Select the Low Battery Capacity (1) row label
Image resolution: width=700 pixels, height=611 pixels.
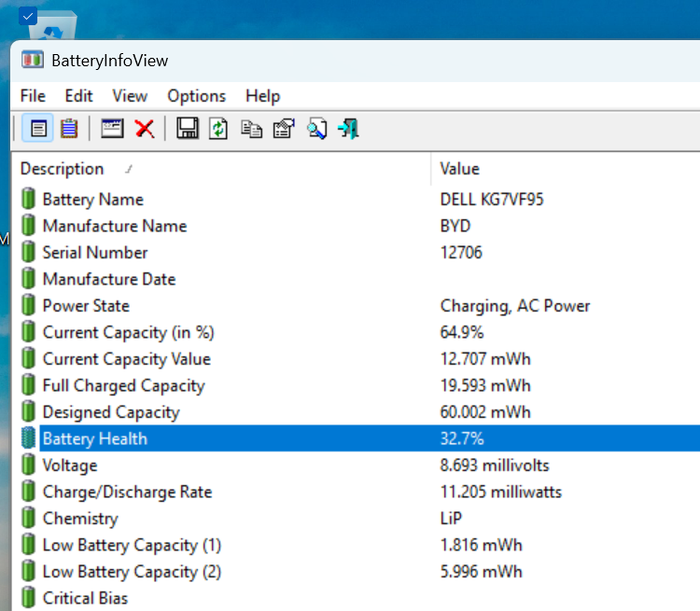coord(132,546)
